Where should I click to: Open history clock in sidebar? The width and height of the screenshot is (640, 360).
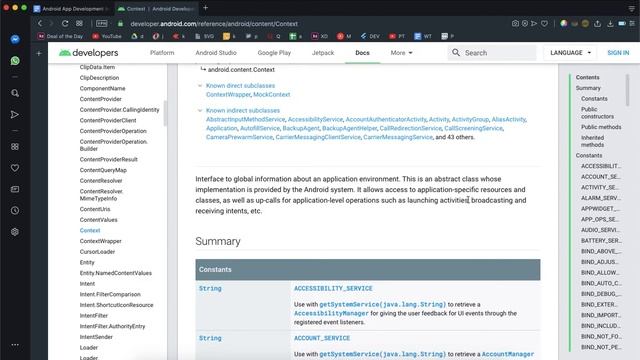[15, 211]
